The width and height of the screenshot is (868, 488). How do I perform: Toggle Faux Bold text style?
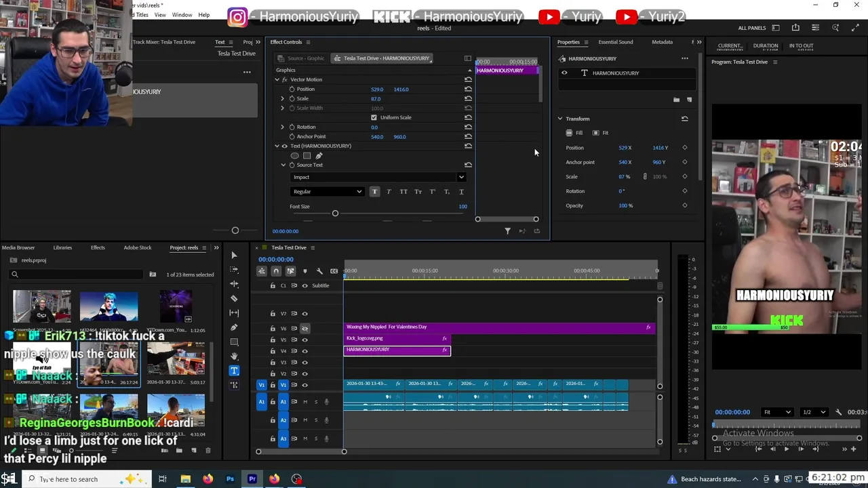374,192
